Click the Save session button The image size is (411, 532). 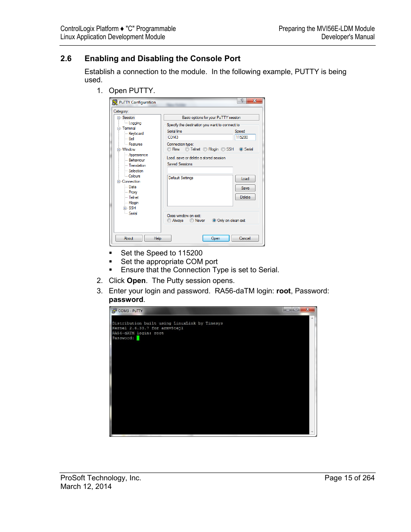[x=245, y=188]
